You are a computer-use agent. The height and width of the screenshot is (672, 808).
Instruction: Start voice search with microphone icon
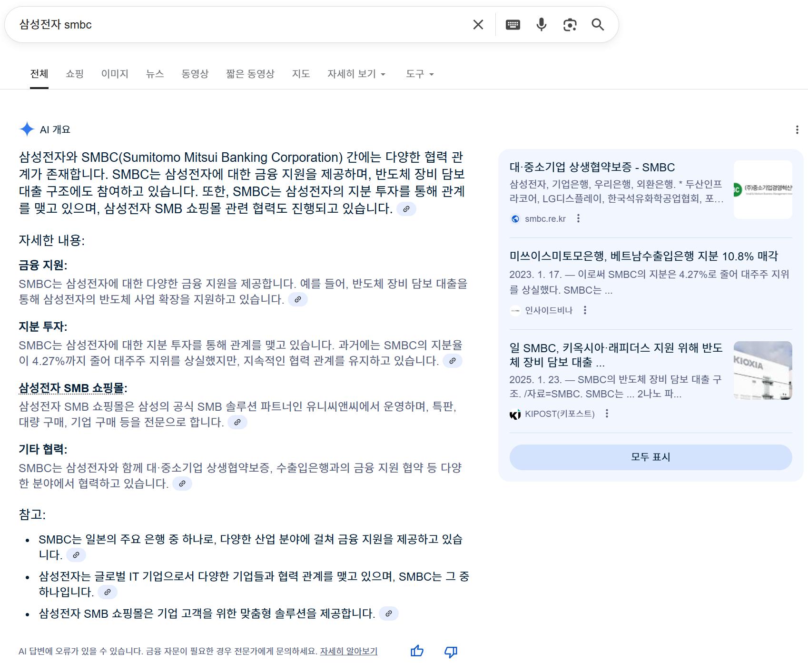tap(542, 25)
